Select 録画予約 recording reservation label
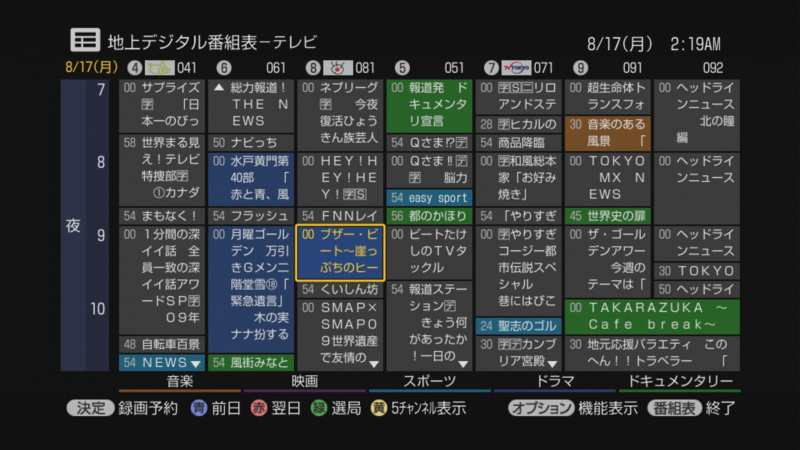This screenshot has height=450, width=800. click(x=148, y=408)
